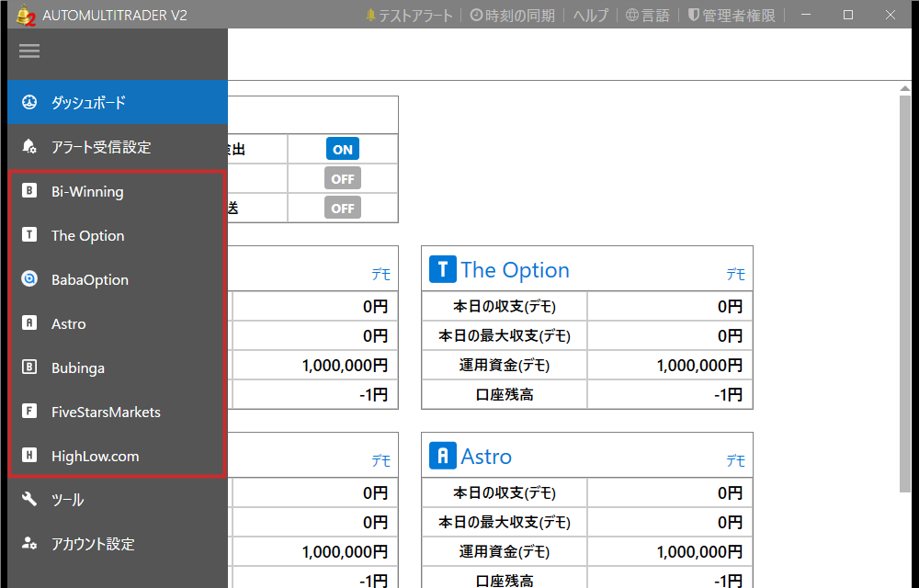Select Bi-Winning in the sidebar
The image size is (919, 588).
[118, 191]
